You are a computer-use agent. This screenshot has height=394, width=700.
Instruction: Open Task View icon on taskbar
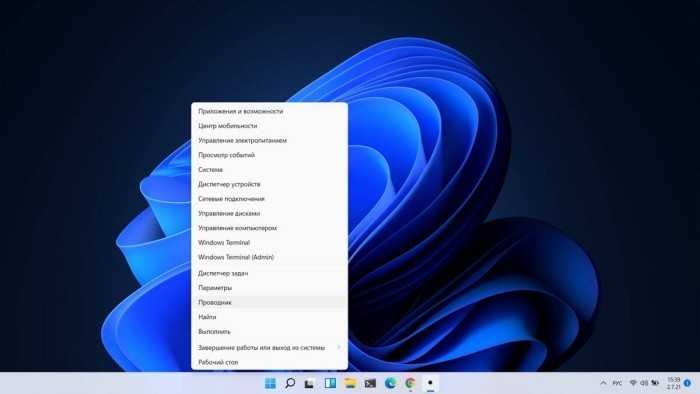pyautogui.click(x=310, y=383)
